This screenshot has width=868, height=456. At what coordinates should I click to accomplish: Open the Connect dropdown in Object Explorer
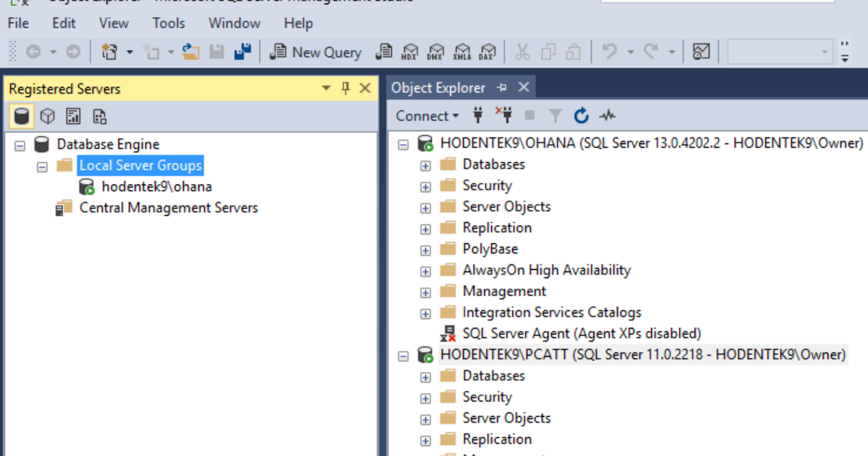[x=427, y=116]
